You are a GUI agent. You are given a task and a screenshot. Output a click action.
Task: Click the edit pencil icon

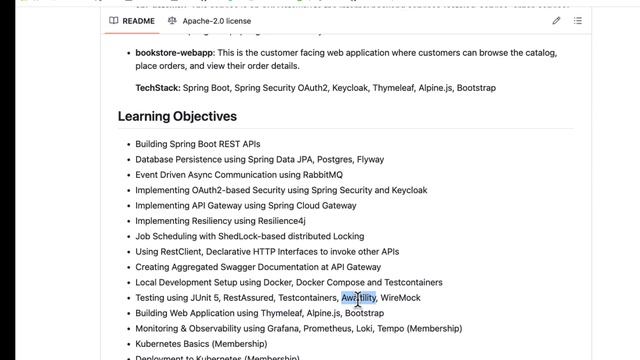556,21
